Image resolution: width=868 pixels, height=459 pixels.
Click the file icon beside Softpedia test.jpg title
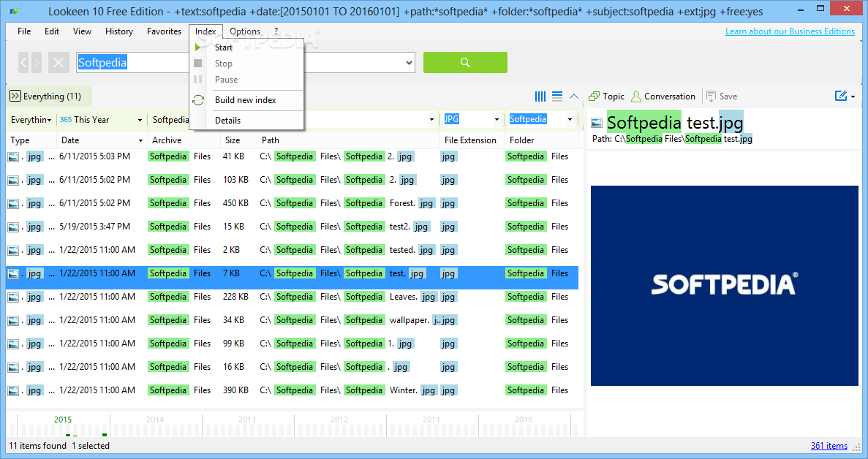coord(597,123)
